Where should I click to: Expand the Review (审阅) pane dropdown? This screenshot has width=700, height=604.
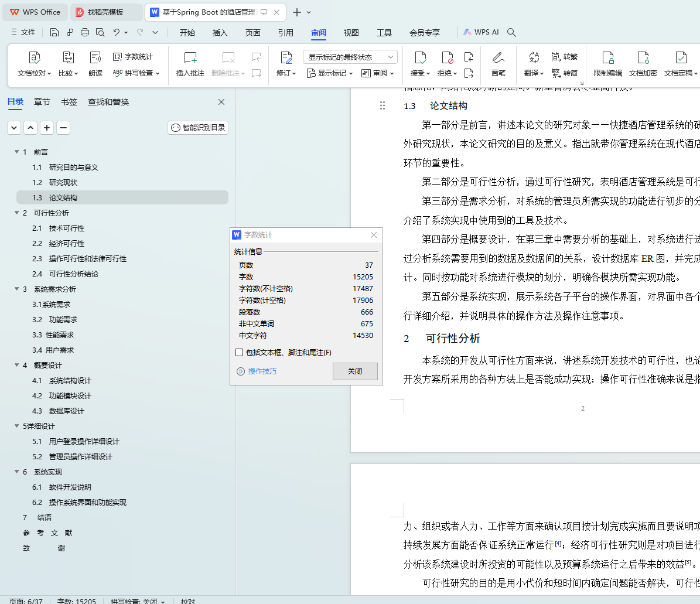[x=378, y=73]
